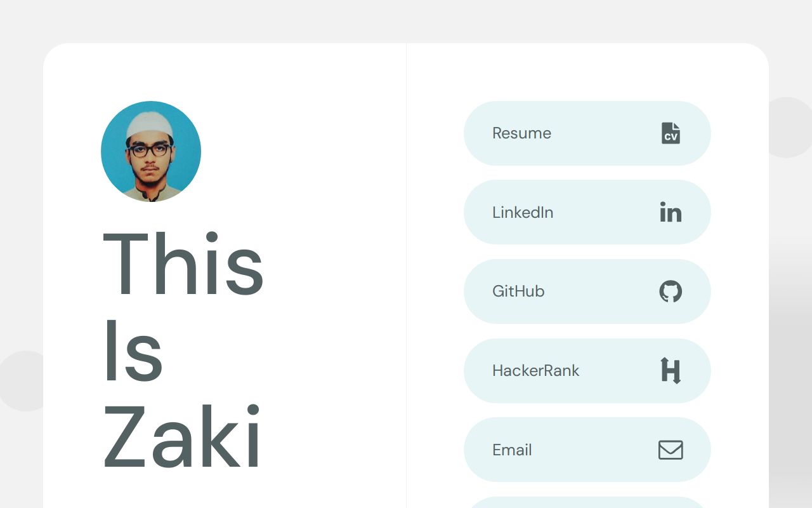Click the "HackerRank" text label
The height and width of the screenshot is (508, 812).
pyautogui.click(x=535, y=371)
